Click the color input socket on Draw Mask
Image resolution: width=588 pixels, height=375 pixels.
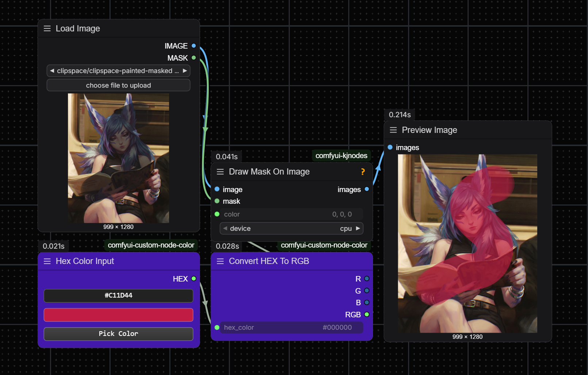click(217, 214)
